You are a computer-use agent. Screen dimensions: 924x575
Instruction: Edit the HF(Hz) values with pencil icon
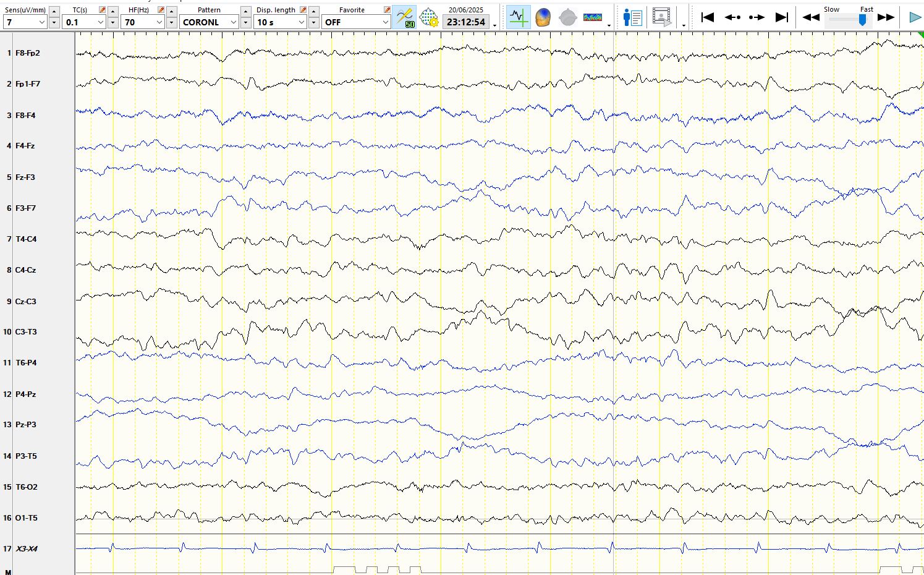pyautogui.click(x=161, y=10)
